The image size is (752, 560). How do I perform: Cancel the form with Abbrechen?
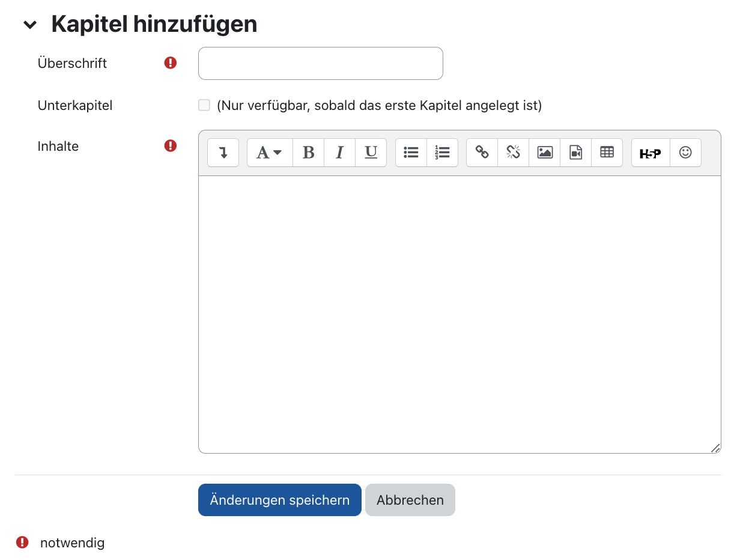click(x=410, y=499)
